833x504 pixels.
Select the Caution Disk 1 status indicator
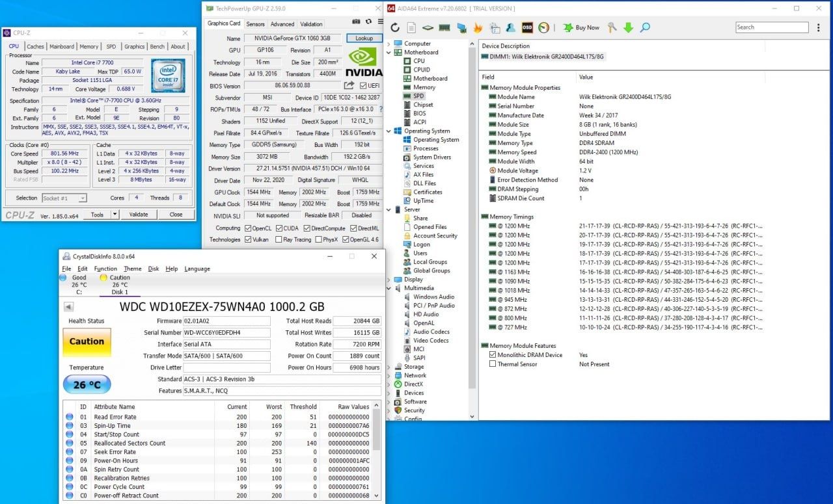pyautogui.click(x=120, y=284)
